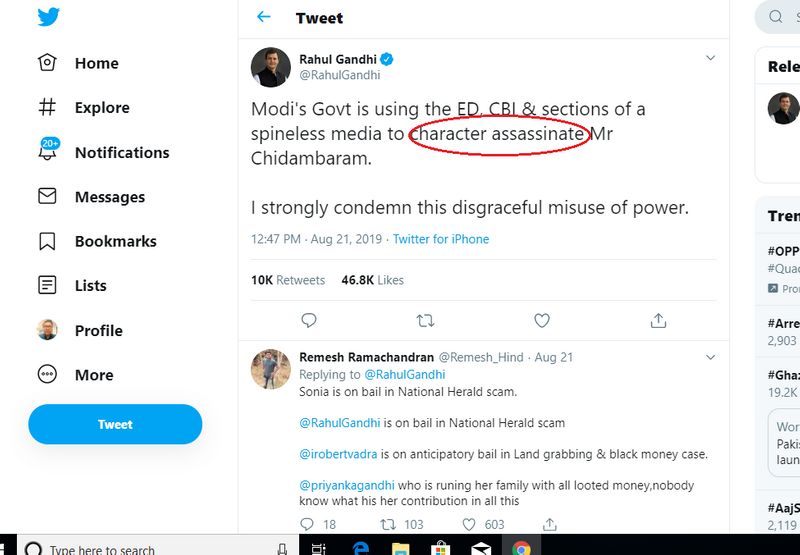Retweet Remesh Ramachandran's reply
This screenshot has width=800, height=555.
pos(388,524)
